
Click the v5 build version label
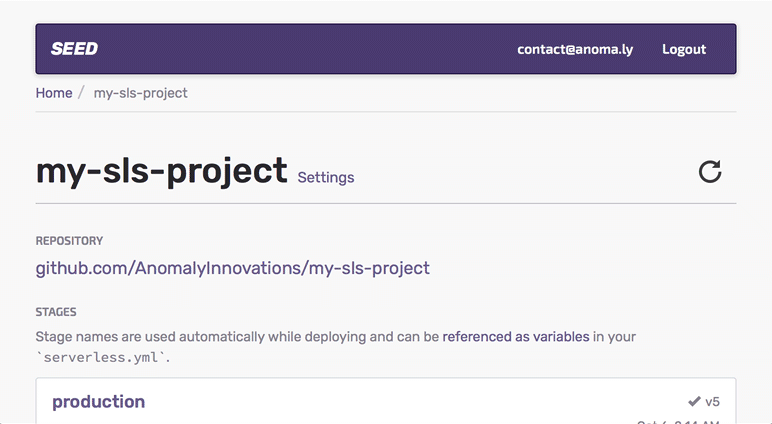click(712, 402)
